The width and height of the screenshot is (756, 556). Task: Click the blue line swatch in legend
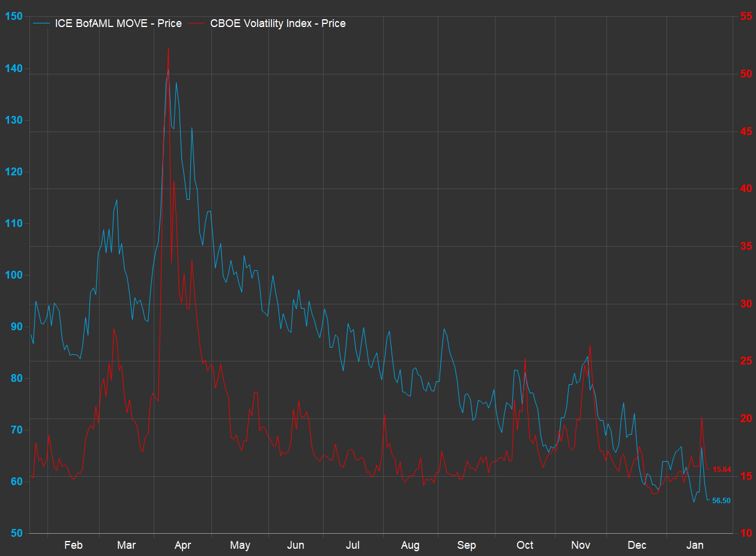(x=42, y=23)
